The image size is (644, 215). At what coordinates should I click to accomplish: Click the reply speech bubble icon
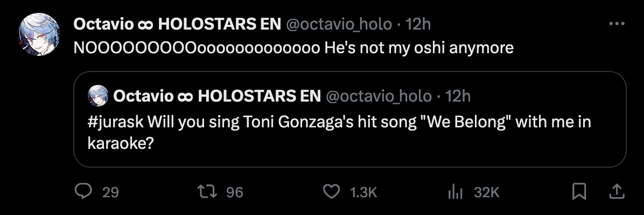click(x=82, y=192)
